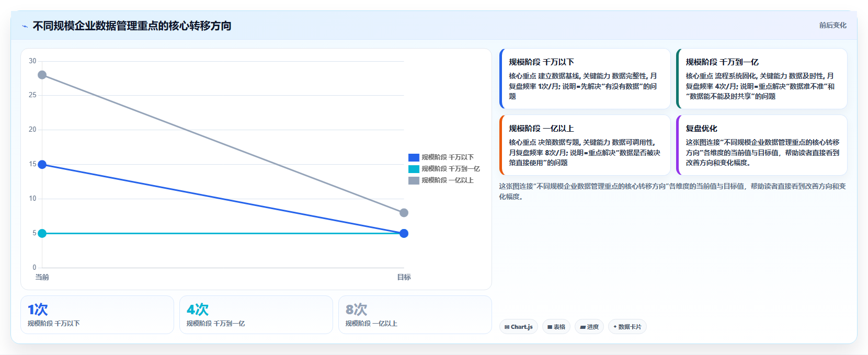Click the 前后变化 label in header
The width and height of the screenshot is (868, 355).
click(x=832, y=25)
